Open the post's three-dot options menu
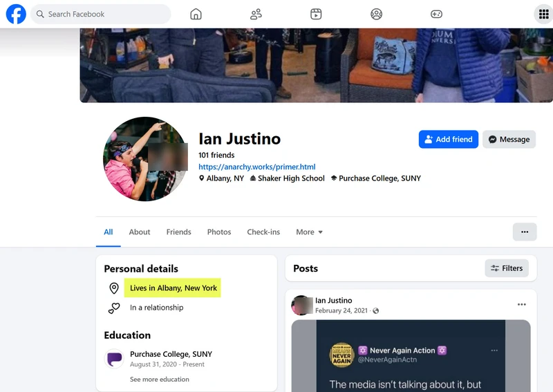 pyautogui.click(x=522, y=304)
